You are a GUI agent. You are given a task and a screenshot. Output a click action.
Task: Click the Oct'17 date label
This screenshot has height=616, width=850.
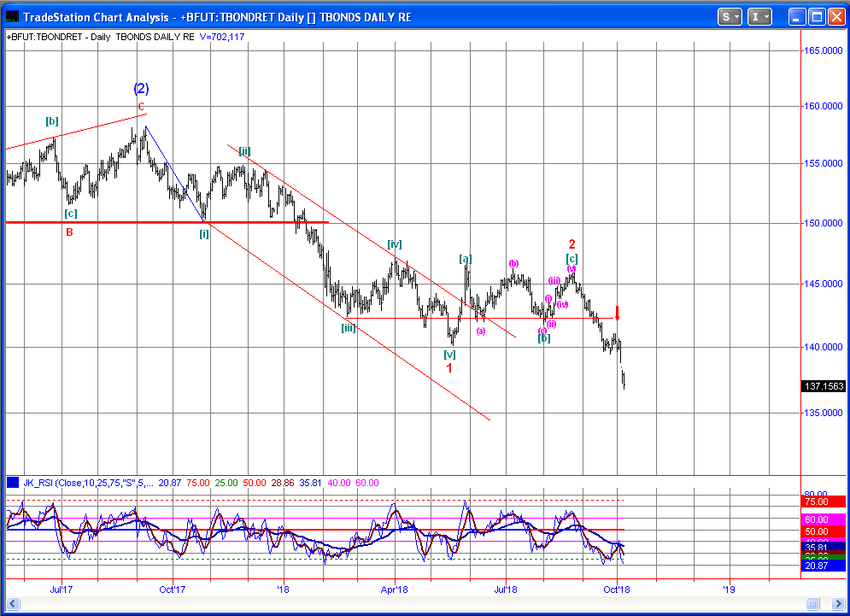[x=173, y=590]
